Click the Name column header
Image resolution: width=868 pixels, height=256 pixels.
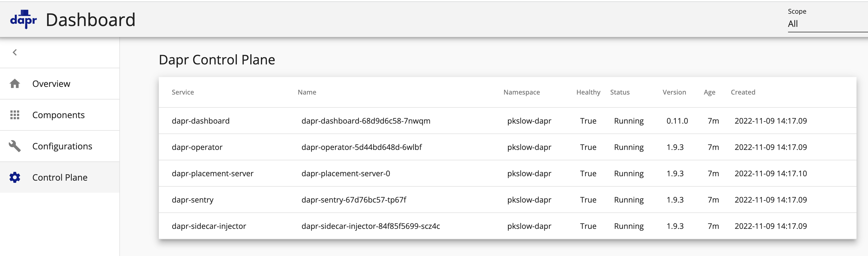[307, 92]
